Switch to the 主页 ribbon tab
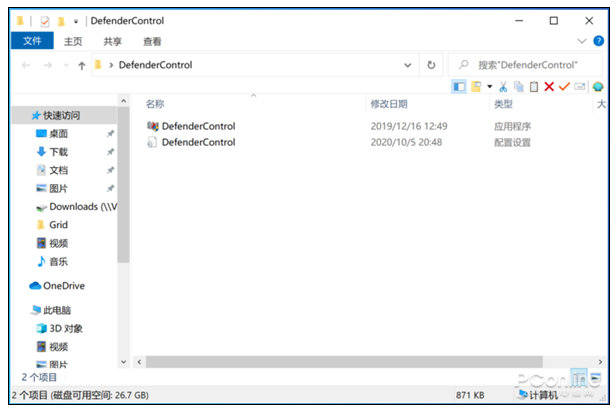 tap(73, 41)
